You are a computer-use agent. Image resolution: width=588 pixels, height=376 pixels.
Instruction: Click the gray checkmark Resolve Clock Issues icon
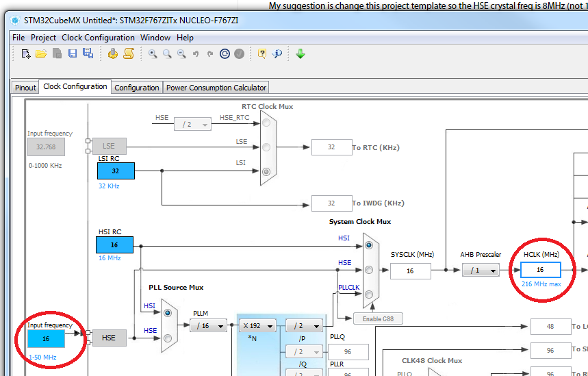coord(240,54)
